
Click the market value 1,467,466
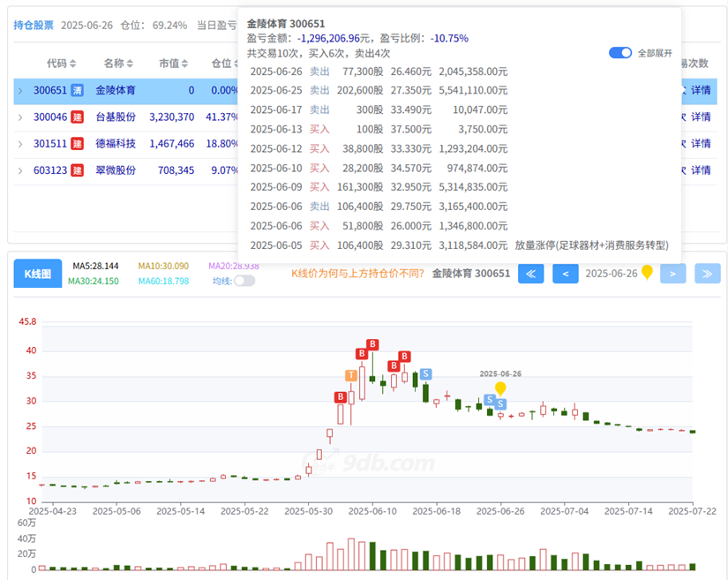coord(172,144)
